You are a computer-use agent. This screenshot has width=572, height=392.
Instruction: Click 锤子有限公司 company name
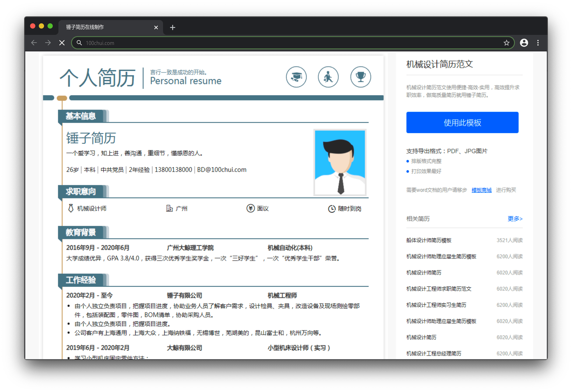[184, 295]
